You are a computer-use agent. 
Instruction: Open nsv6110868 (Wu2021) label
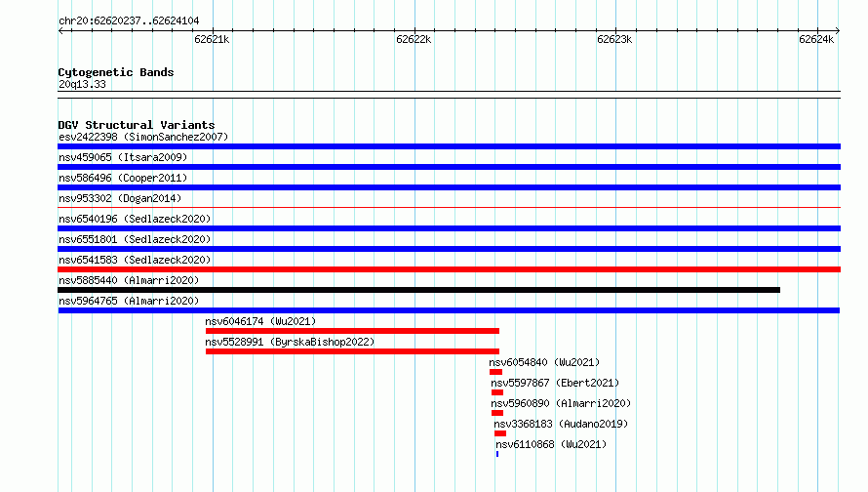[551, 444]
